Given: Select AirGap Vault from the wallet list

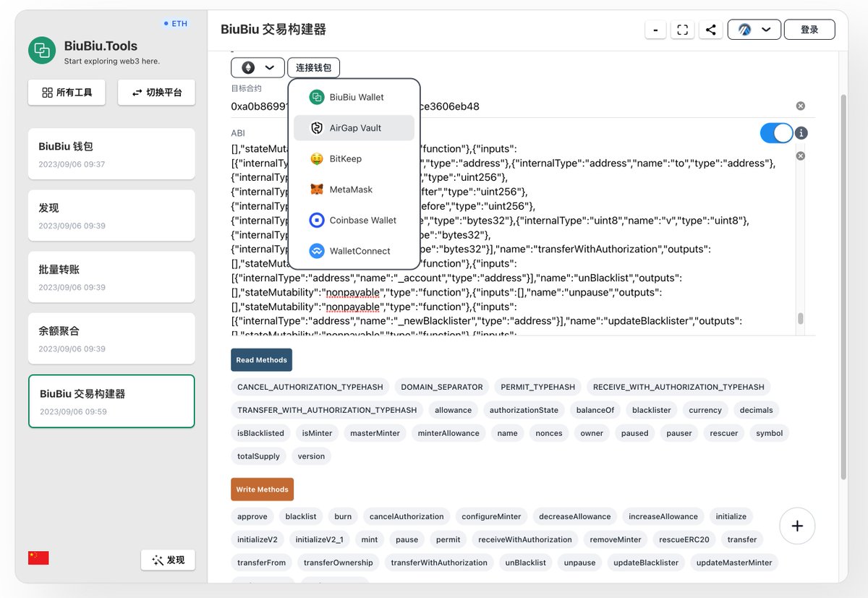Looking at the screenshot, I should [354, 128].
